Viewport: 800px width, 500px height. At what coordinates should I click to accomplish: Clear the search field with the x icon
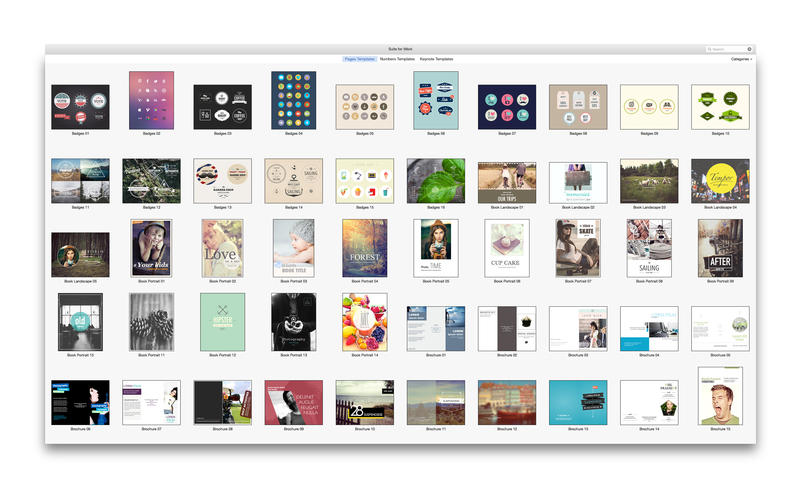[750, 48]
